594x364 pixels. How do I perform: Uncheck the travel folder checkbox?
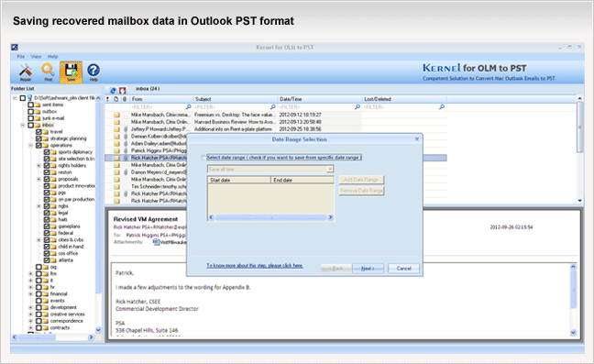pyautogui.click(x=38, y=132)
